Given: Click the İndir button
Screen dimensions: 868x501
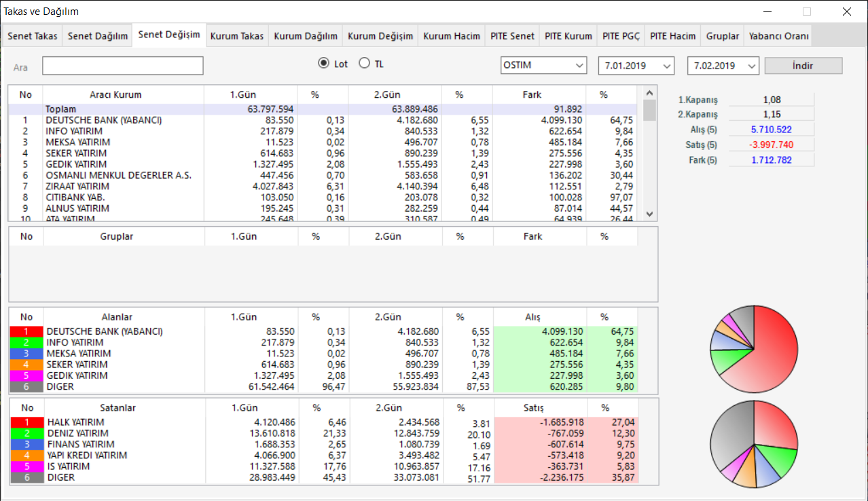Looking at the screenshot, I should coord(803,66).
